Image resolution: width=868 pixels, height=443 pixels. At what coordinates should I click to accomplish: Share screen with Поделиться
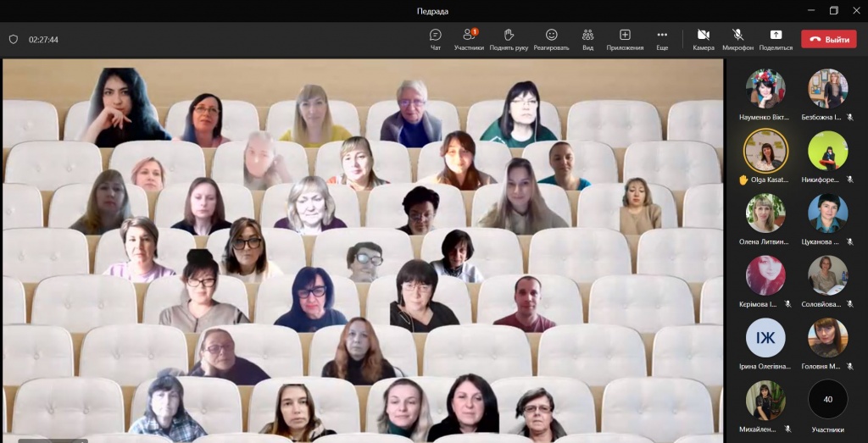[x=776, y=39]
